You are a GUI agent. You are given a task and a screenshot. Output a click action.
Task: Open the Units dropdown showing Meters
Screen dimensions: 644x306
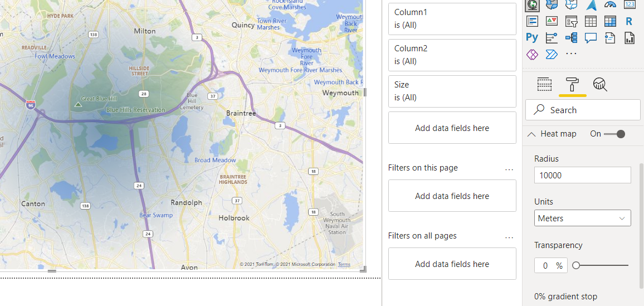pyautogui.click(x=582, y=218)
